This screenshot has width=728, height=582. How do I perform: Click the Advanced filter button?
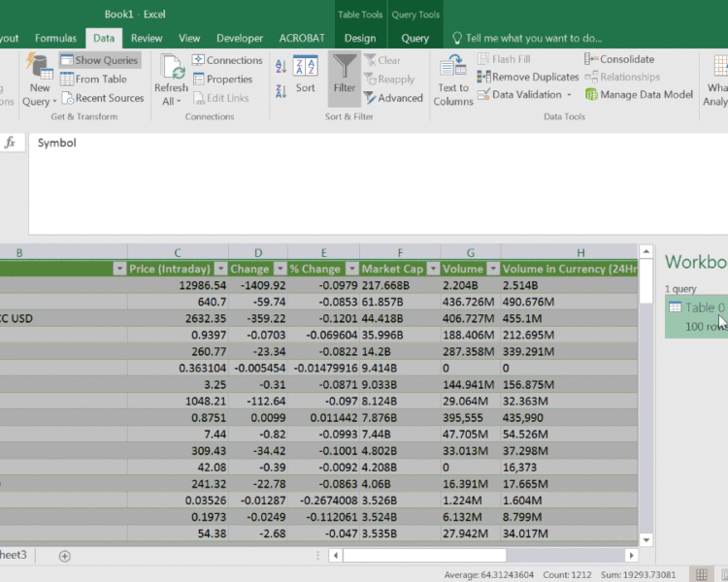click(x=394, y=98)
